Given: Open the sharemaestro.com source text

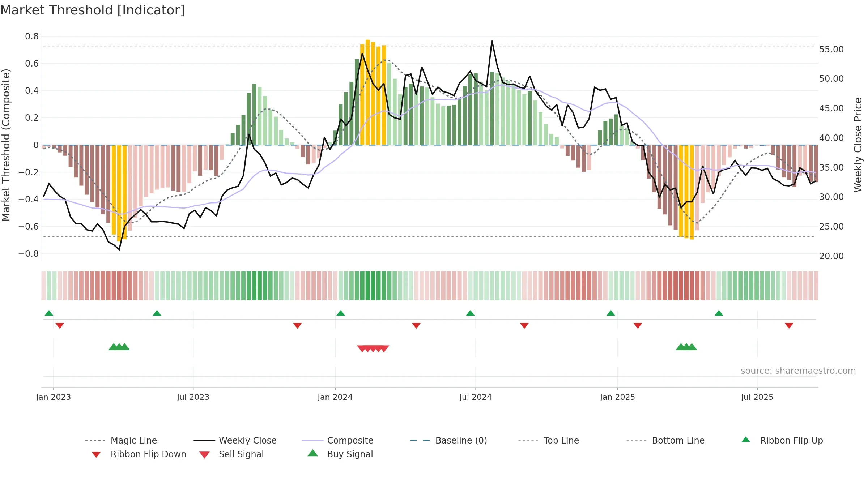Looking at the screenshot, I should pos(798,371).
